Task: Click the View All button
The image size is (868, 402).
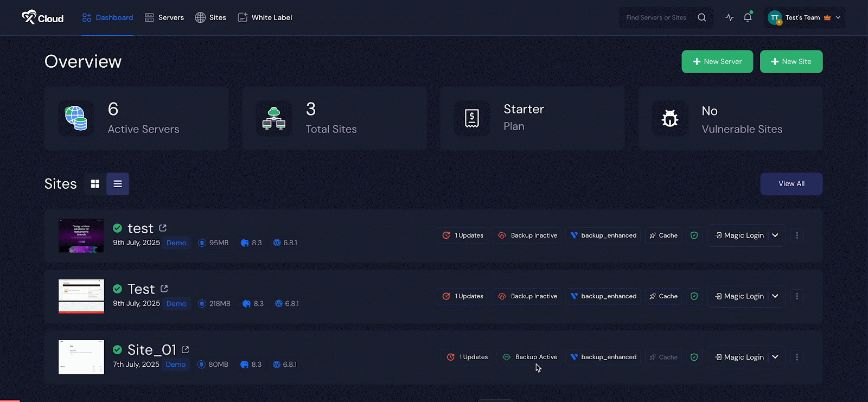Action: pos(792,184)
